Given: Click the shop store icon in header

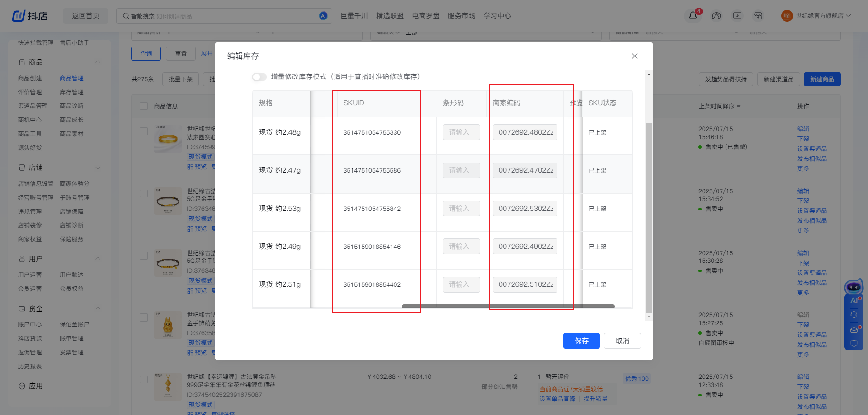Looking at the screenshot, I should click(758, 16).
